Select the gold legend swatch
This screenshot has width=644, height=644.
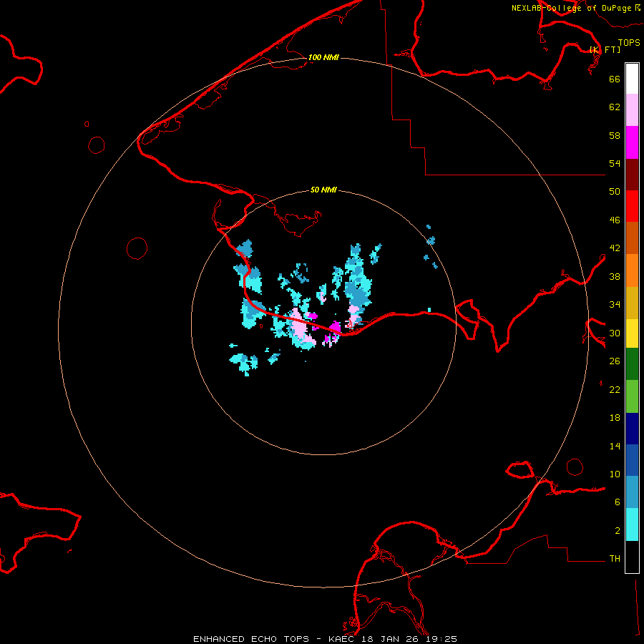point(632,303)
